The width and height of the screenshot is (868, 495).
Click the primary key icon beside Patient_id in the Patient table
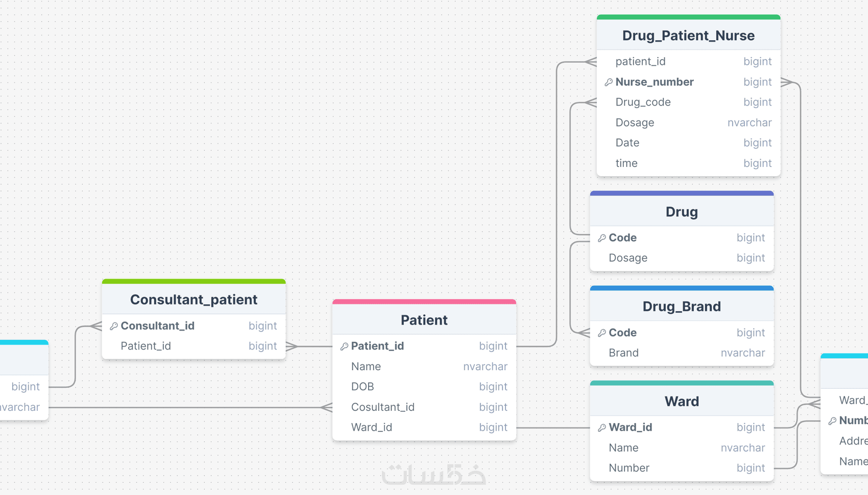(x=344, y=346)
